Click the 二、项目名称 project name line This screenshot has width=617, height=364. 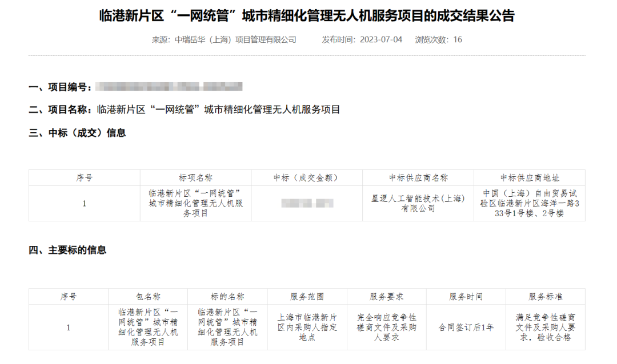(185, 110)
